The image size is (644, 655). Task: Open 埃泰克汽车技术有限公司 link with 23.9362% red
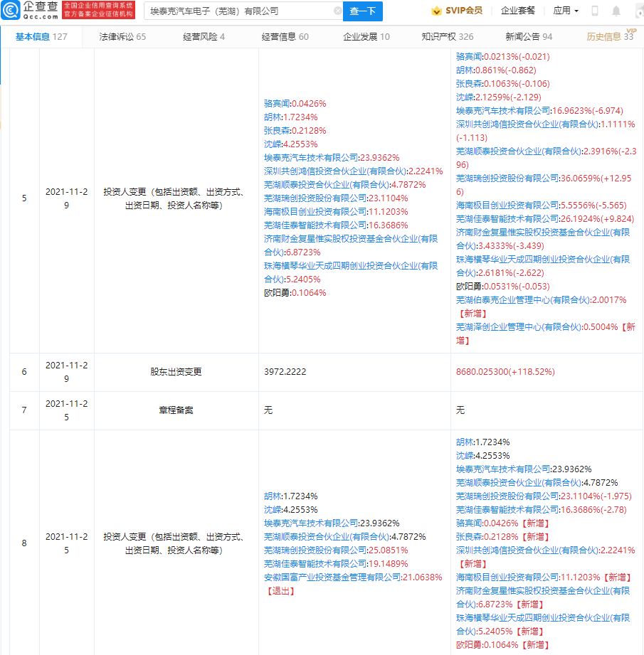pyautogui.click(x=310, y=157)
